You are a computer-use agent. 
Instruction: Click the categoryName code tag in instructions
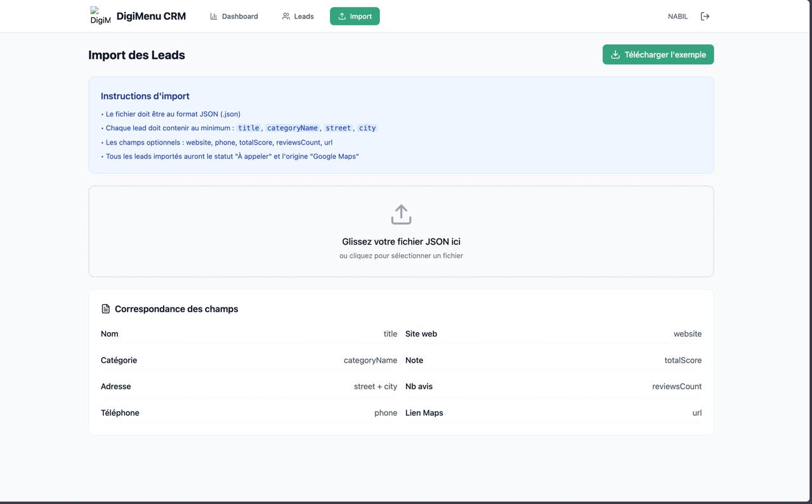coord(292,128)
